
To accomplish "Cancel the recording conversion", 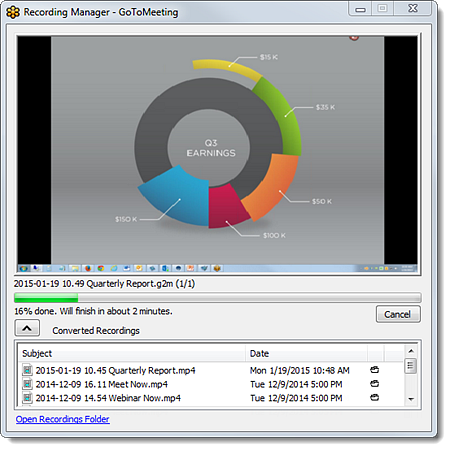I will pos(398,314).
